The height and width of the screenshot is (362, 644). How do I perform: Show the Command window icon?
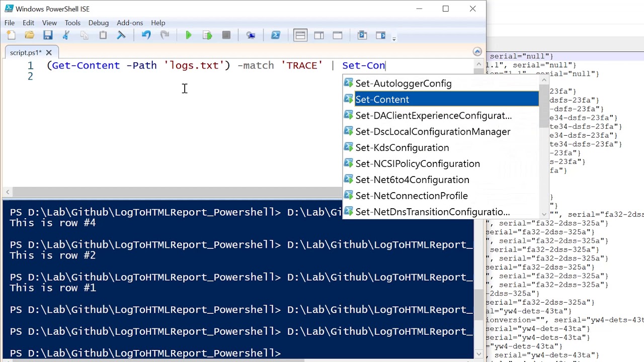362,35
